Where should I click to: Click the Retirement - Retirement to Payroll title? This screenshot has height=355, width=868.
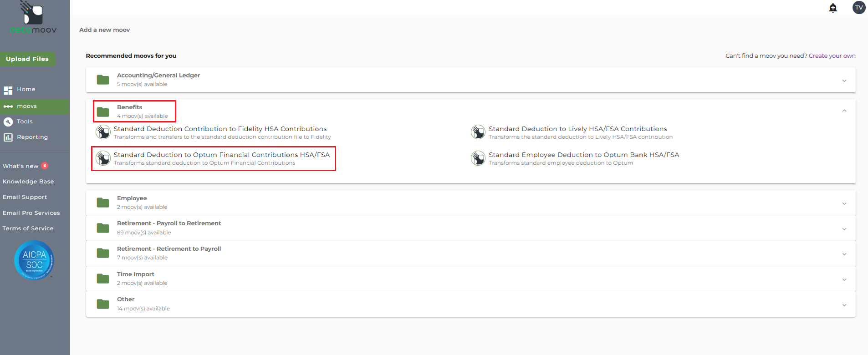169,249
